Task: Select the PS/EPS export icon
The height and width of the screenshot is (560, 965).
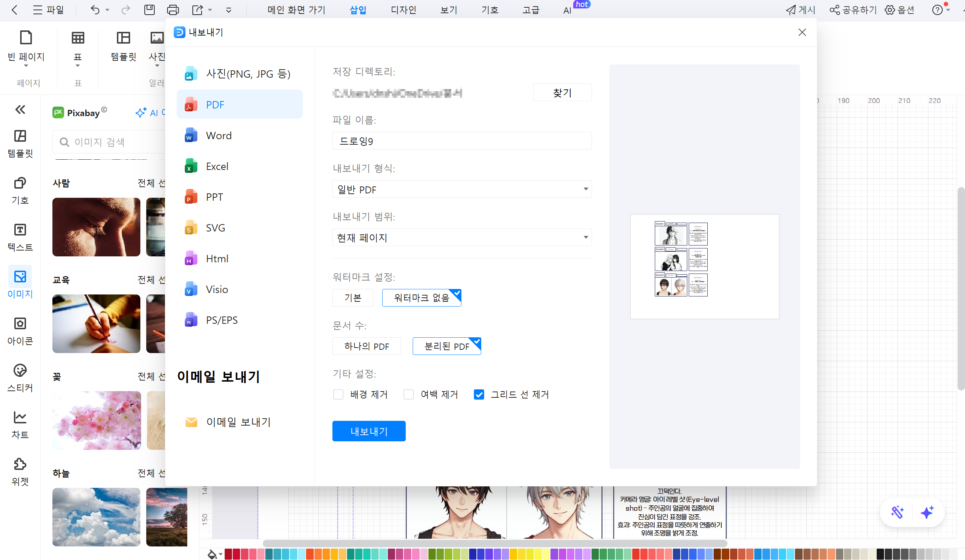Action: click(x=190, y=320)
